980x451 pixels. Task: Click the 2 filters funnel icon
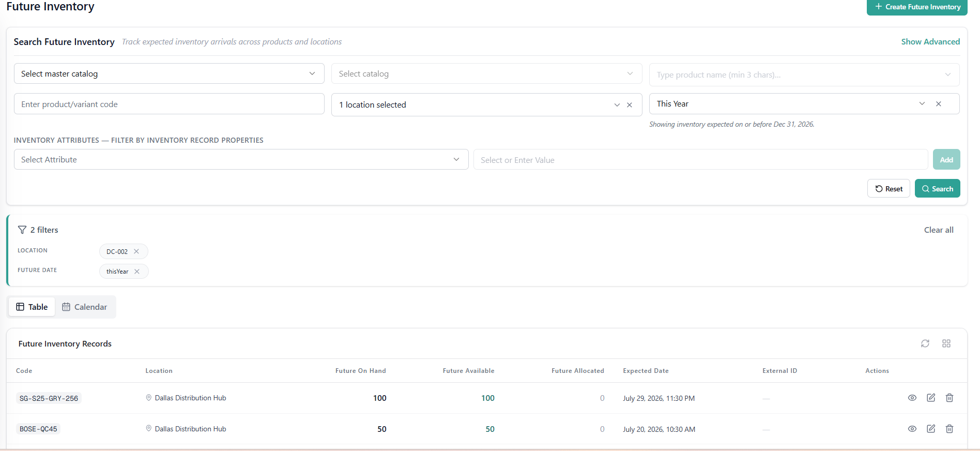pos(22,230)
